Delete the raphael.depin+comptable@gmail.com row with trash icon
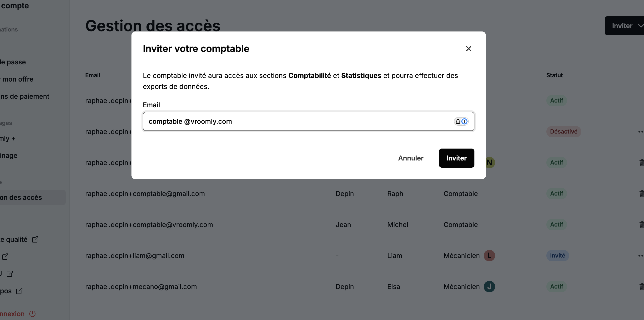Viewport: 644px width, 320px height. tap(642, 194)
